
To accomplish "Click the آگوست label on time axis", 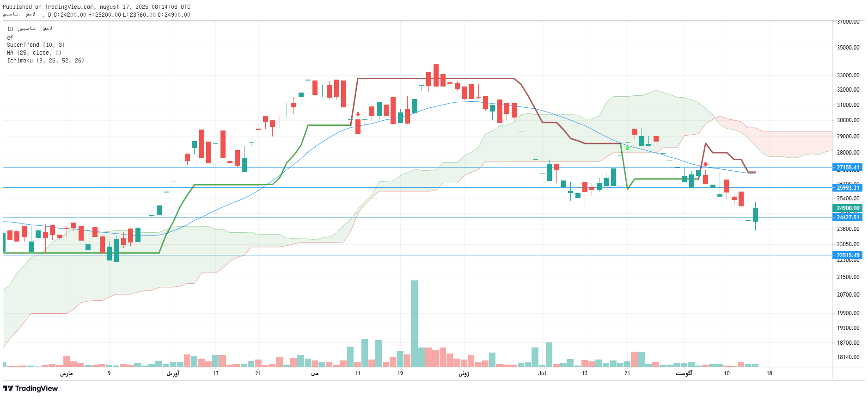I will tap(684, 373).
